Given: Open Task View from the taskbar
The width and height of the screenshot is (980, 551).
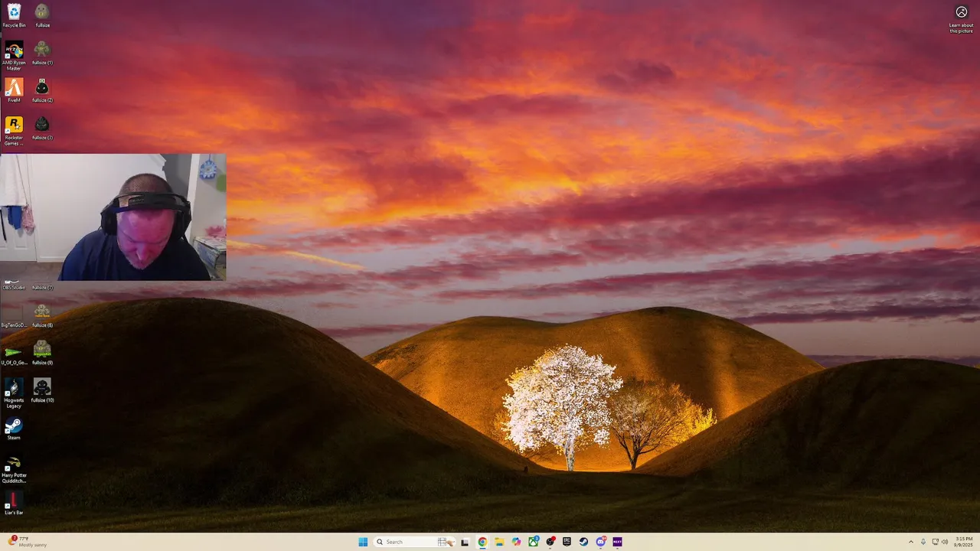Looking at the screenshot, I should pyautogui.click(x=465, y=542).
